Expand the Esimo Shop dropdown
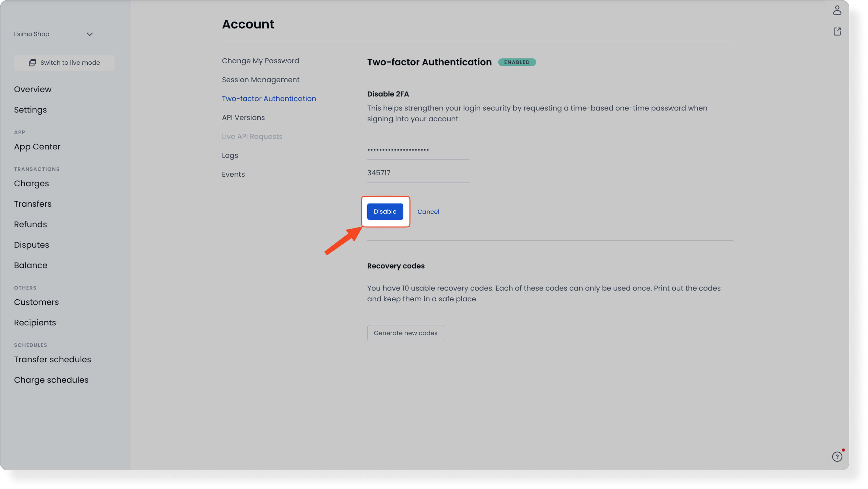This screenshot has height=489, width=868. (x=89, y=34)
